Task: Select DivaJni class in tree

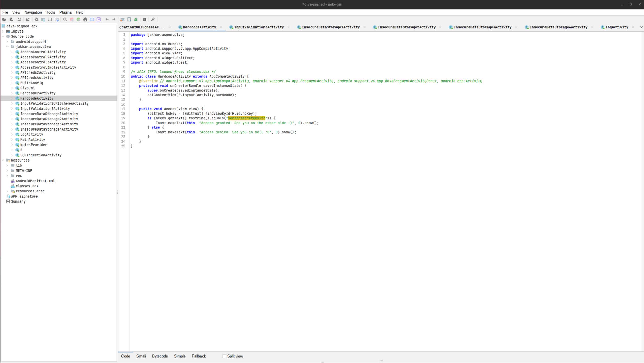Action: [27, 88]
